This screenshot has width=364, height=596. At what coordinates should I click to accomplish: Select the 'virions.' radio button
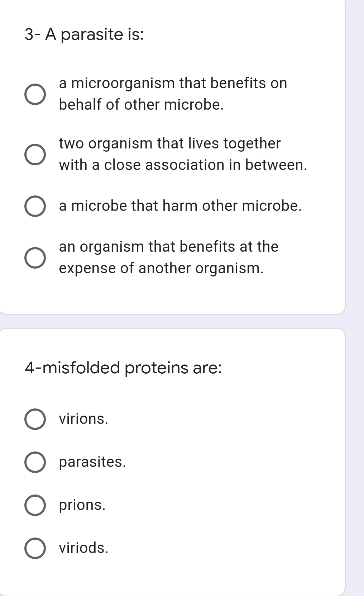[x=35, y=419]
